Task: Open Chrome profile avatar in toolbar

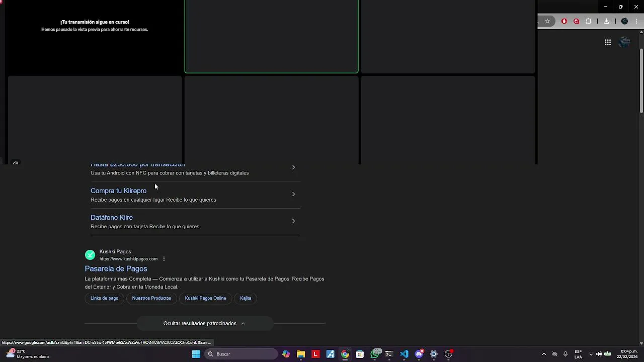Action: (624, 21)
